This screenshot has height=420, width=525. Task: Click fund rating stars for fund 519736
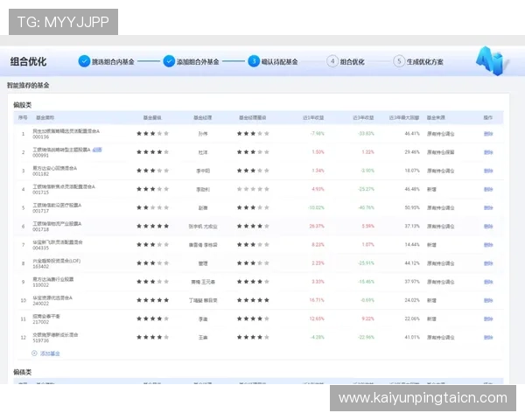tap(152, 337)
